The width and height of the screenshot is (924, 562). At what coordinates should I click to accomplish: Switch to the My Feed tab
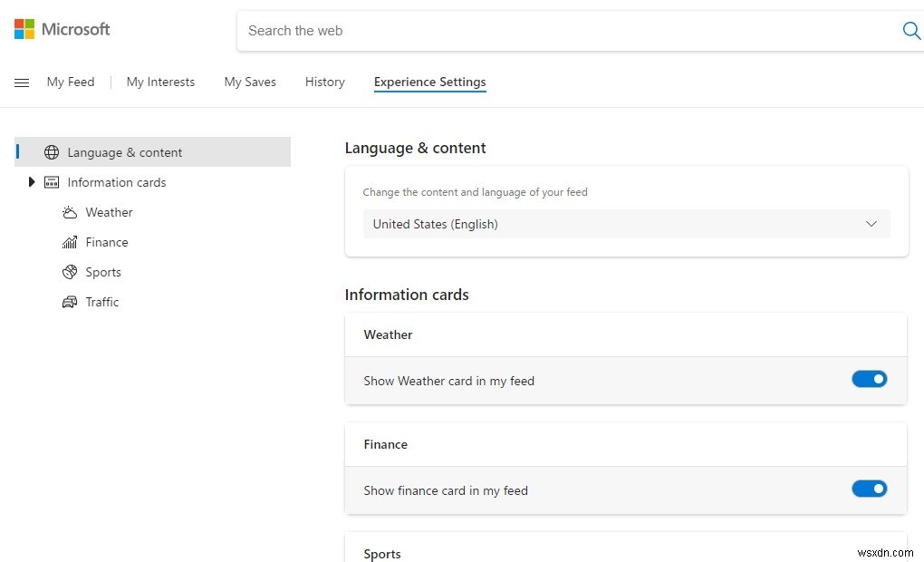click(x=71, y=82)
